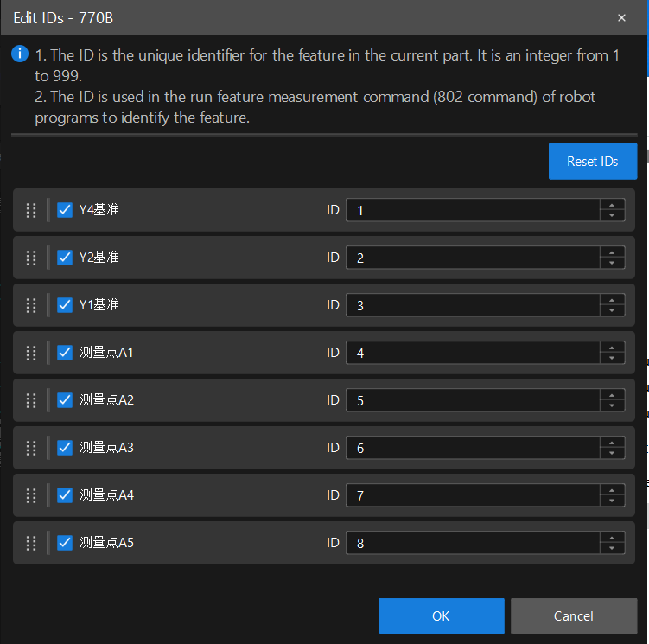The height and width of the screenshot is (644, 649).
Task: Click the drag handle for Y1基准 row
Action: point(31,305)
